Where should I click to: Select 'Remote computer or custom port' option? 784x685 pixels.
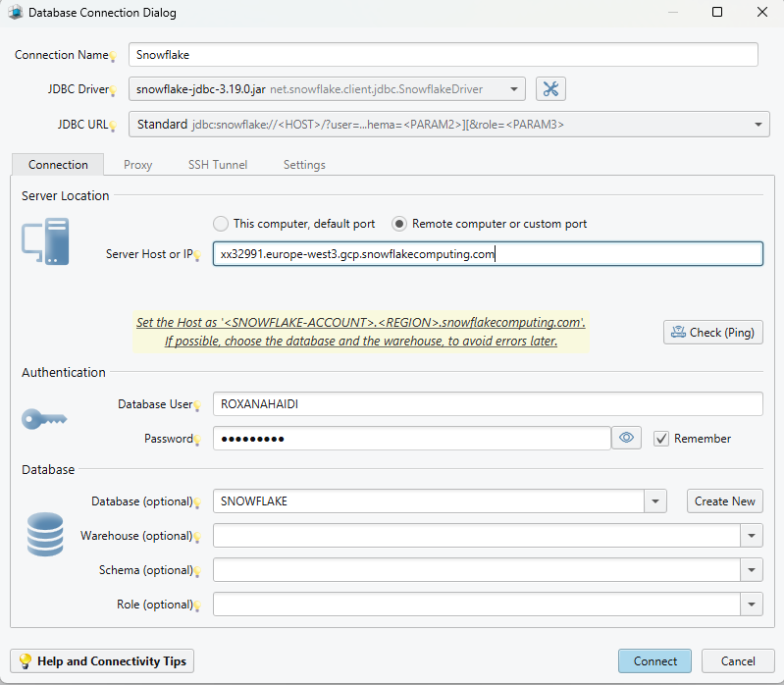399,224
